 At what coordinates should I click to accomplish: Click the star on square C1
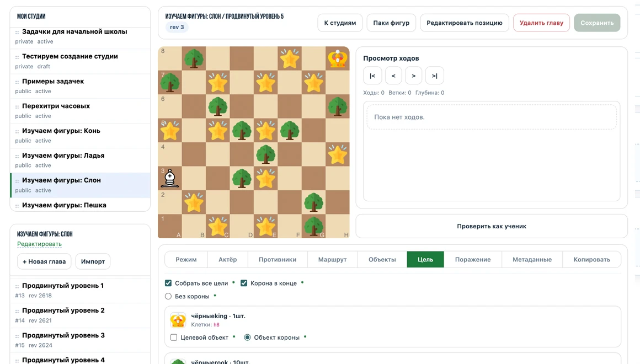pos(217,227)
